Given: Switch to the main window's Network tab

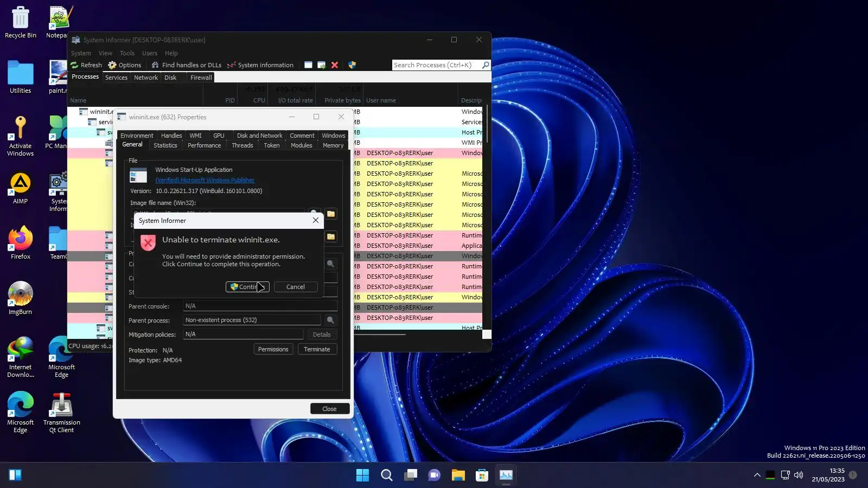Looking at the screenshot, I should pos(146,78).
